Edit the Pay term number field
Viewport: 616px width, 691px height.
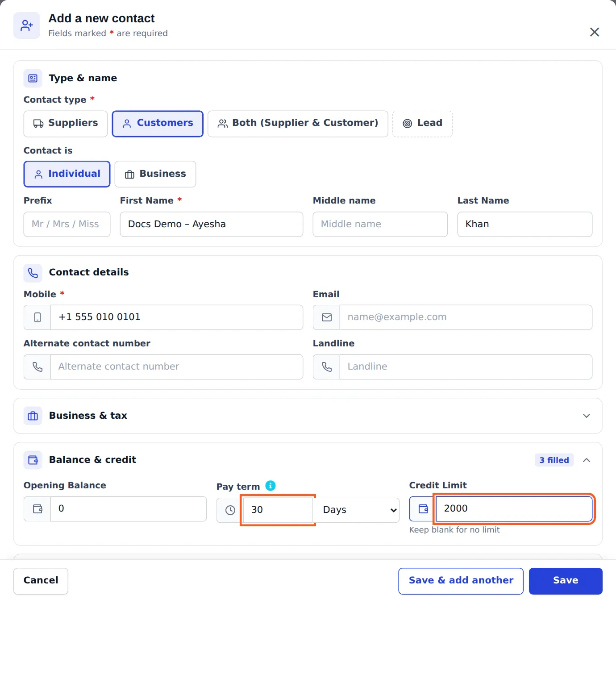[x=278, y=510]
